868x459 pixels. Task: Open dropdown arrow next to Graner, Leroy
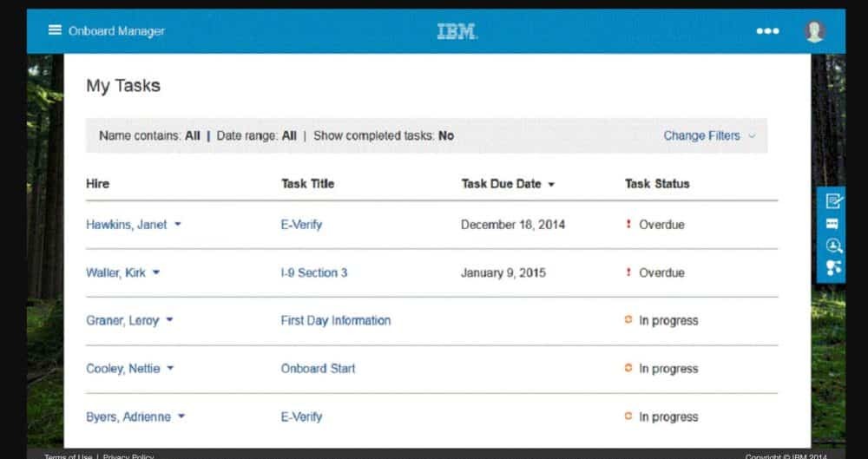tap(169, 320)
